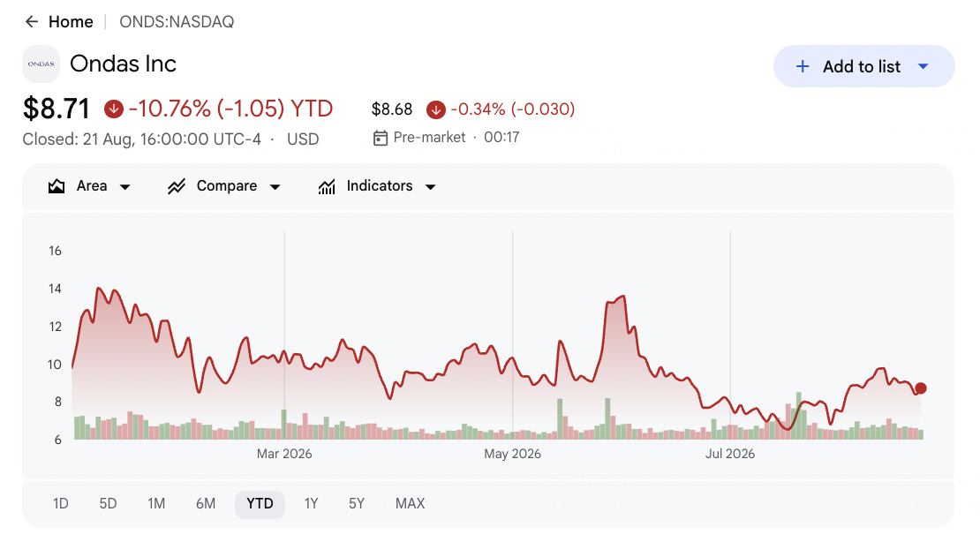
Task: Click the ONDS:NASDAQ ticker label
Action: point(177,22)
